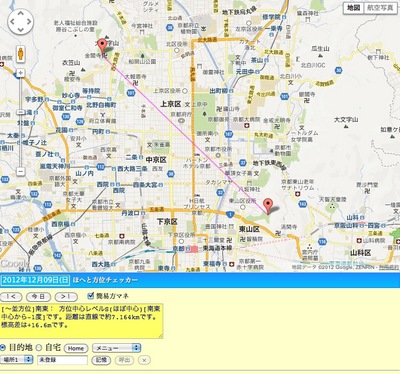Click the Street View pegman icon

21,54
